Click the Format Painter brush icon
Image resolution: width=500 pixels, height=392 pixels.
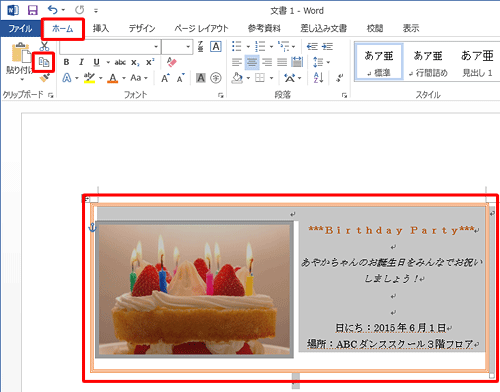tap(44, 77)
